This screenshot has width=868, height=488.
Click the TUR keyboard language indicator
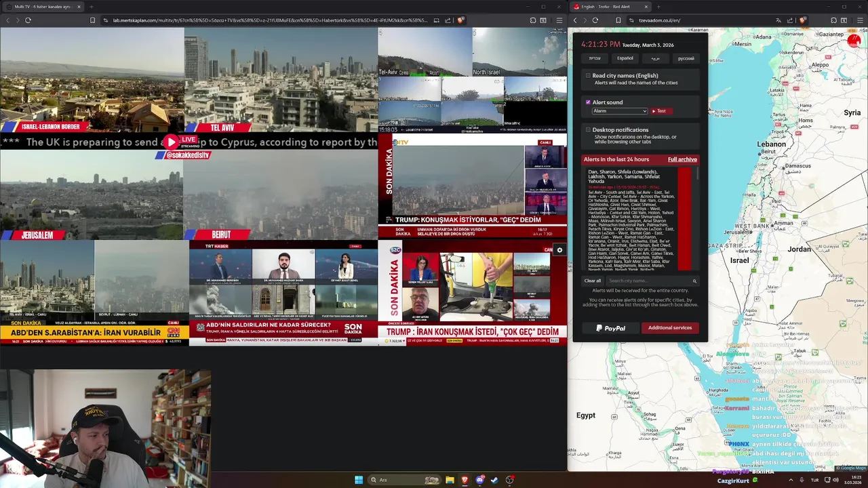[815, 480]
